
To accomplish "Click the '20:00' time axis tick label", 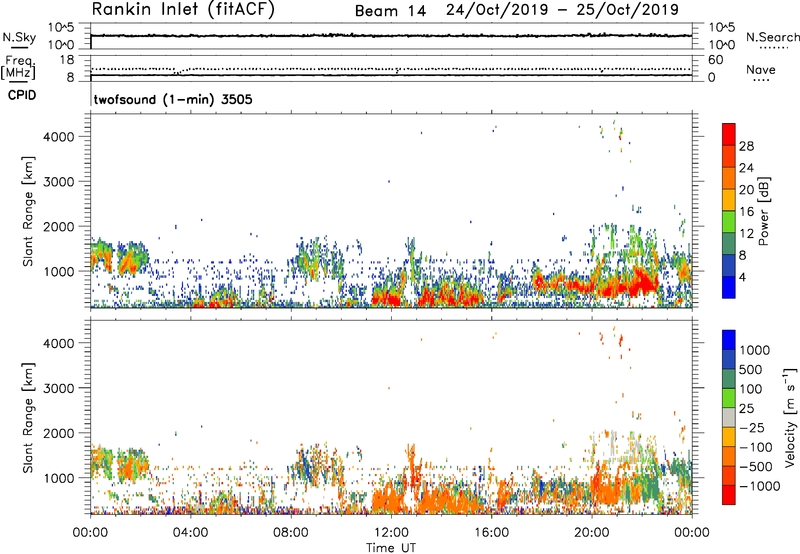I will [592, 533].
